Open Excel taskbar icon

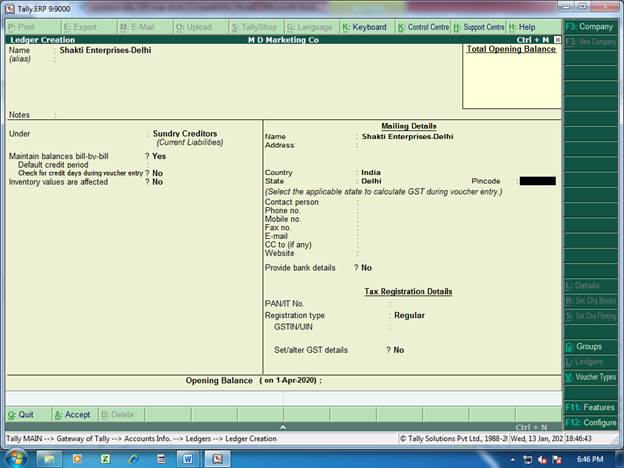click(105, 459)
